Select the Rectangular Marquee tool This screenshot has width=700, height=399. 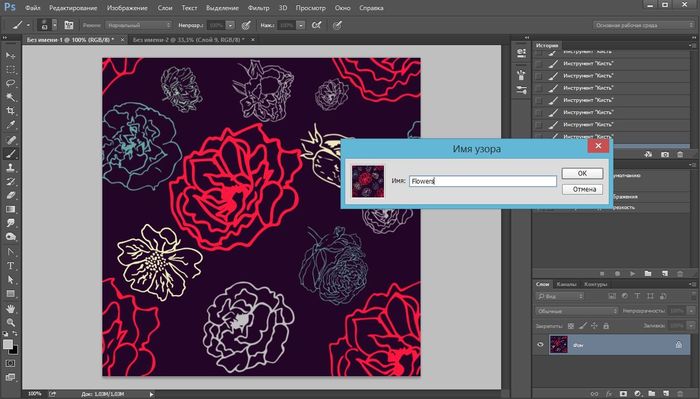point(10,70)
